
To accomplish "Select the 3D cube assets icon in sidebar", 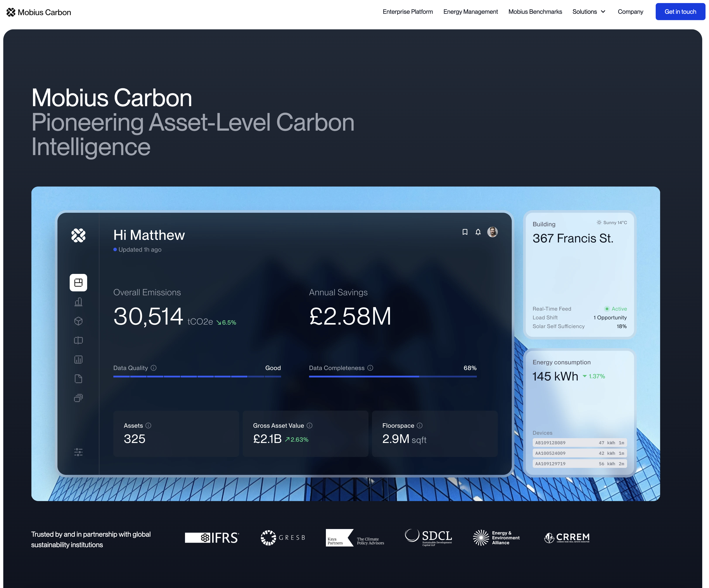I will [x=78, y=321].
